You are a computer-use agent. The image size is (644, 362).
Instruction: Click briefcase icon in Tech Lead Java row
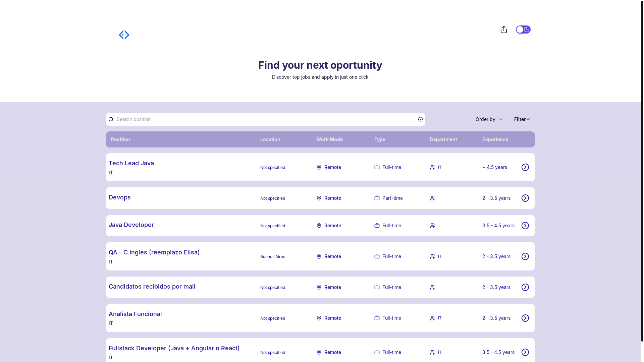(x=377, y=167)
